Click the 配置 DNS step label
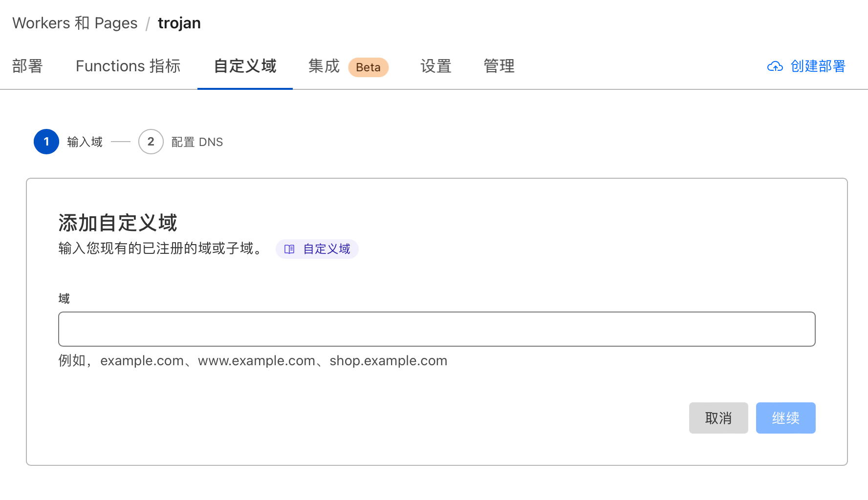The height and width of the screenshot is (500, 868). [197, 142]
